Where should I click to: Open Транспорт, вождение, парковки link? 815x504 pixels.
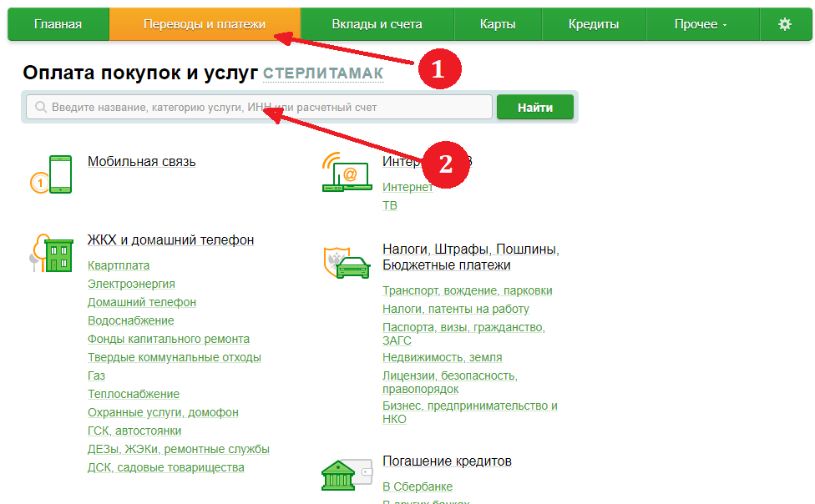click(467, 290)
